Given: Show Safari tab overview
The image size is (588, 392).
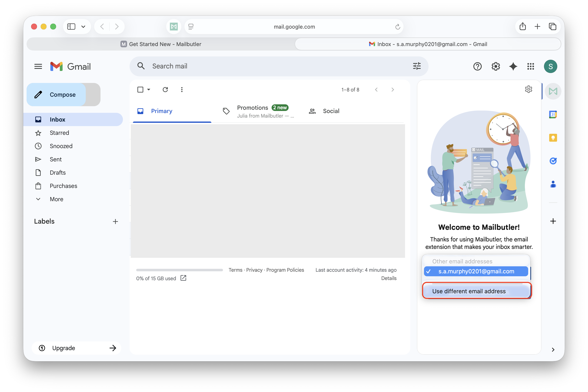Looking at the screenshot, I should [552, 27].
